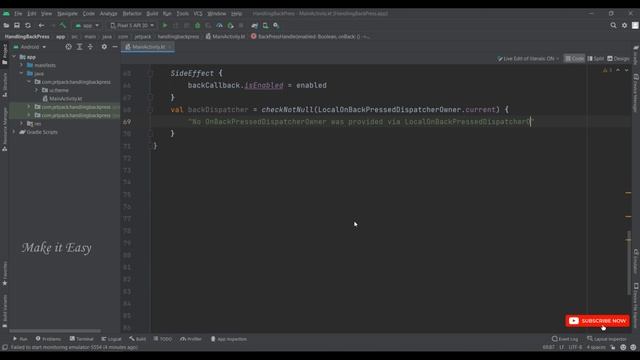Image resolution: width=640 pixels, height=360 pixels.
Task: Open the Event Log
Action: click(565, 339)
